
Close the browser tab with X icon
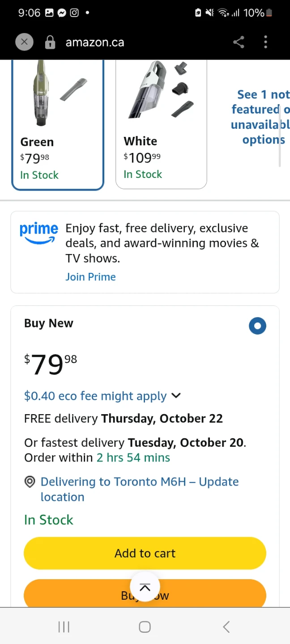pos(24,42)
